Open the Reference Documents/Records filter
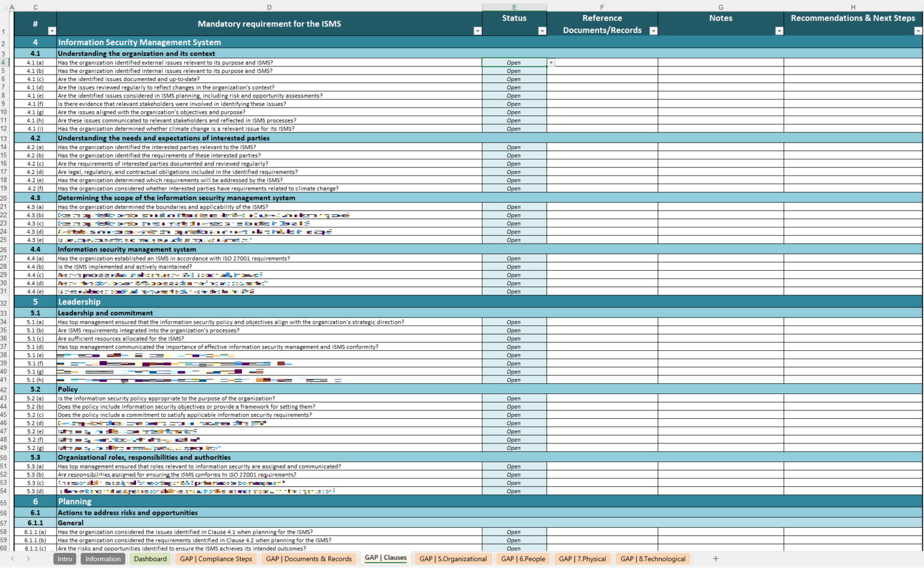 tap(653, 31)
